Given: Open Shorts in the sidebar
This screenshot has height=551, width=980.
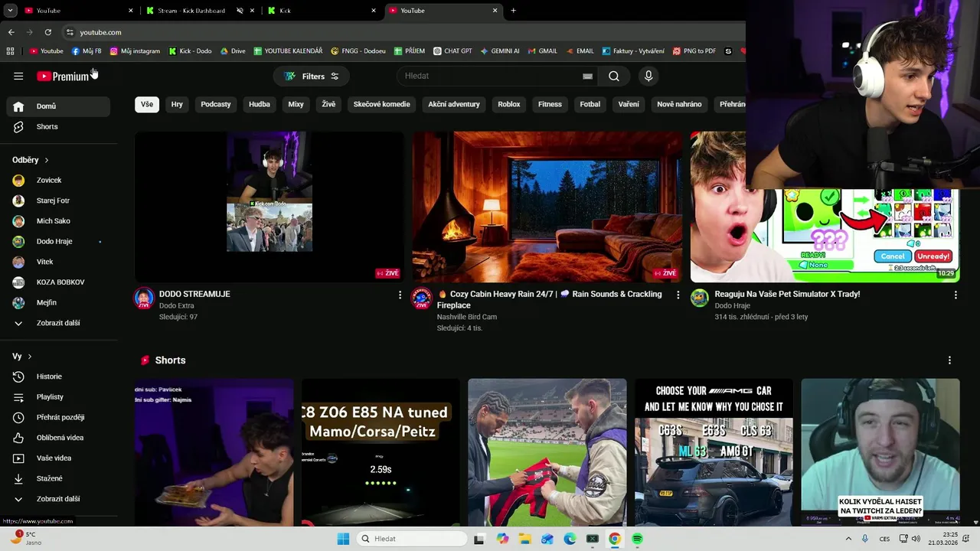Looking at the screenshot, I should click(x=58, y=126).
